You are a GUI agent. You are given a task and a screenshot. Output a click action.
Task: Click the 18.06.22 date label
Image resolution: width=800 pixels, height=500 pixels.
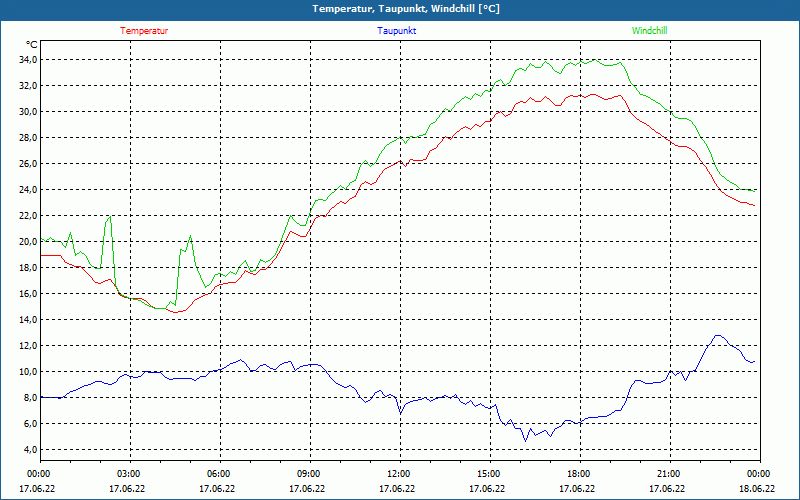click(757, 489)
